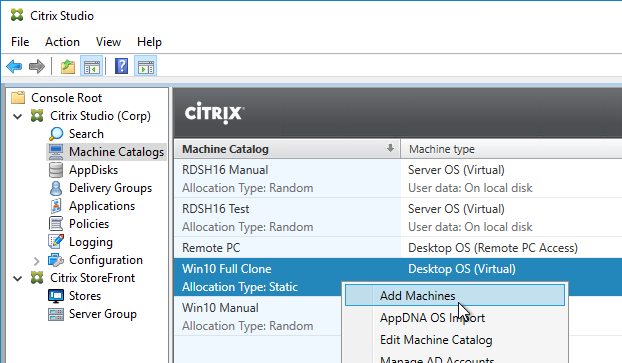The width and height of the screenshot is (622, 363).
Task: Select the RDSH16 Manual catalog row
Action: [x=398, y=179]
